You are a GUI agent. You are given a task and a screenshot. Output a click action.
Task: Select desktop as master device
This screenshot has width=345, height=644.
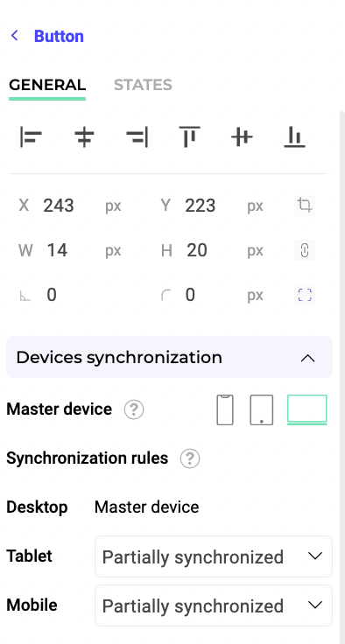(x=307, y=409)
